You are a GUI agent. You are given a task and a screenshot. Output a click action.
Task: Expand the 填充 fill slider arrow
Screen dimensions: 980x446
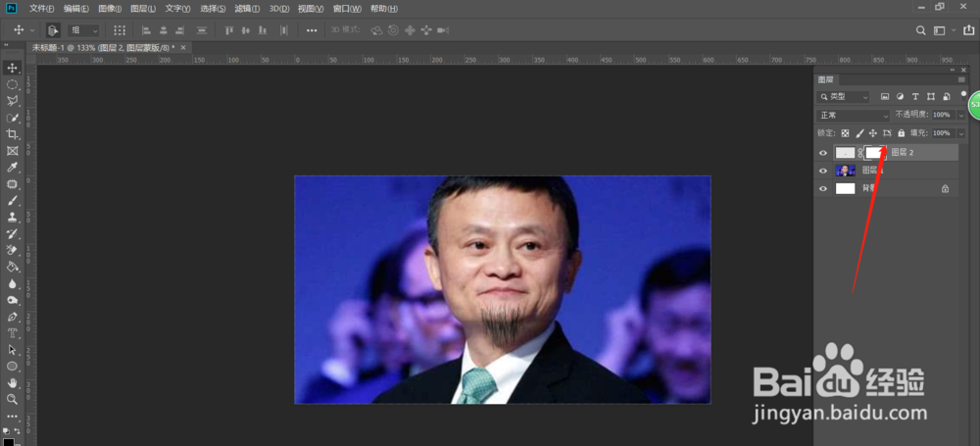961,133
